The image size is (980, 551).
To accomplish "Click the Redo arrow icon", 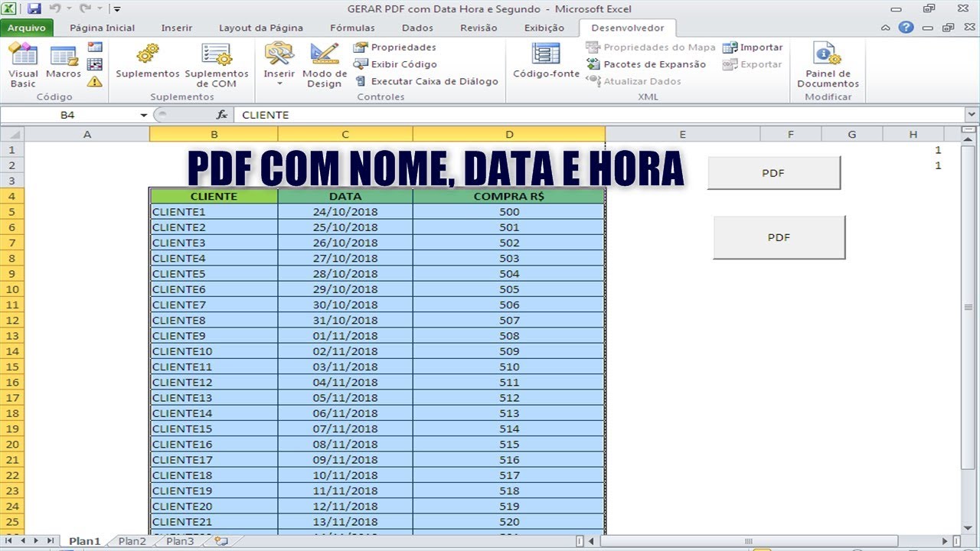I will click(85, 9).
